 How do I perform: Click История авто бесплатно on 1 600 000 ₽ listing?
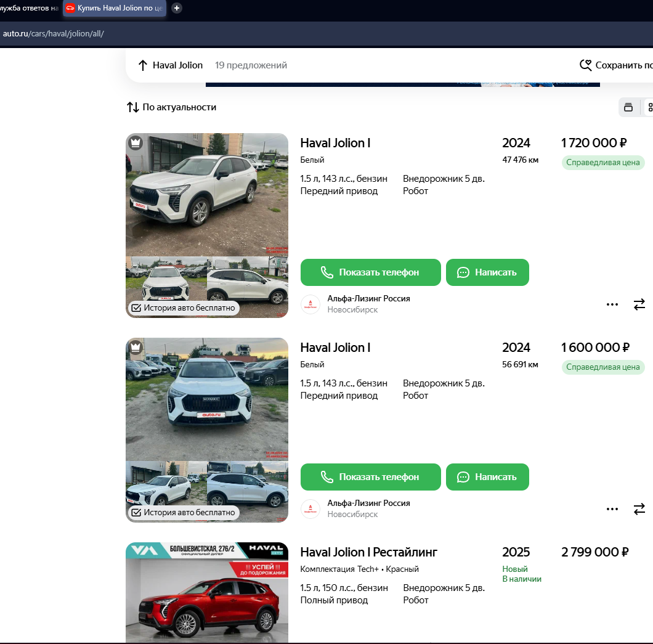tap(184, 512)
